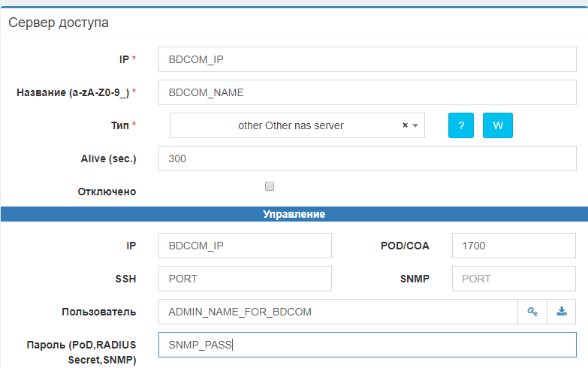The width and height of the screenshot is (588, 368).
Task: Clear the selected type with the x icon
Action: (405, 125)
